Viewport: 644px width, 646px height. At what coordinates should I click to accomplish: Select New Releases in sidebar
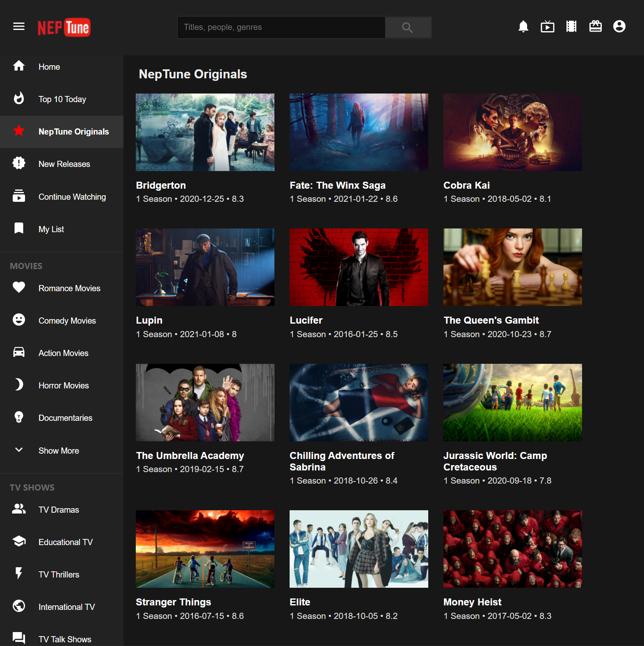pyautogui.click(x=64, y=164)
